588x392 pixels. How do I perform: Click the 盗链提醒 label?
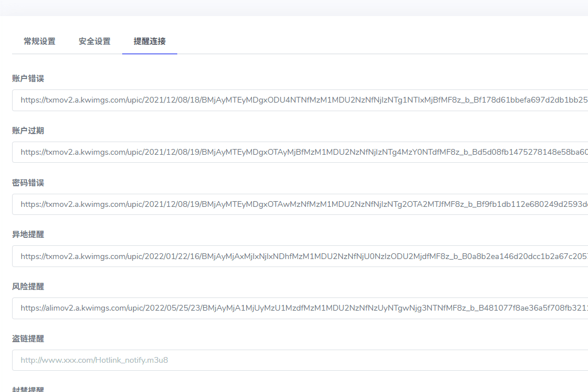pos(28,339)
